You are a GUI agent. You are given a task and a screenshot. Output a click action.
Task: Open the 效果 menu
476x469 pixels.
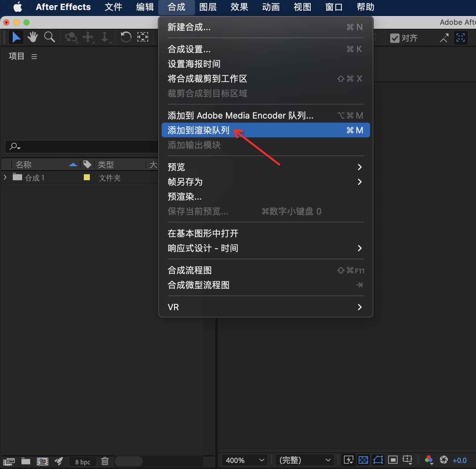click(239, 7)
